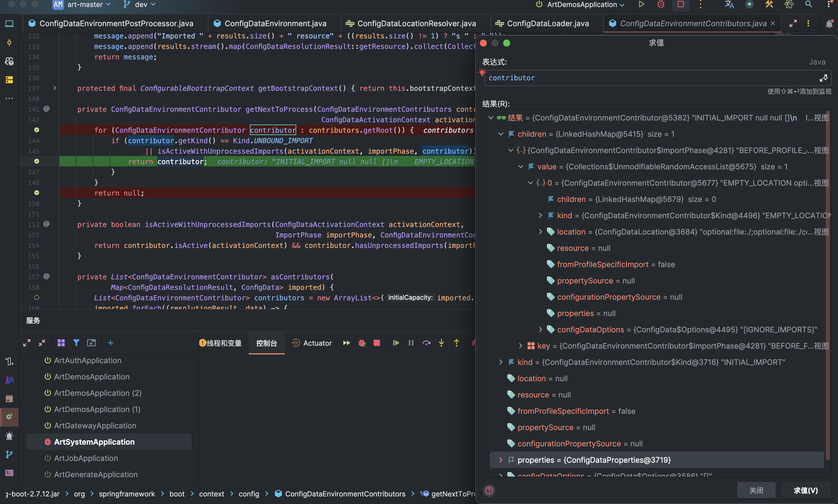Click the 求值(V) evaluate button
Image resolution: width=838 pixels, height=504 pixels.
[x=805, y=490]
